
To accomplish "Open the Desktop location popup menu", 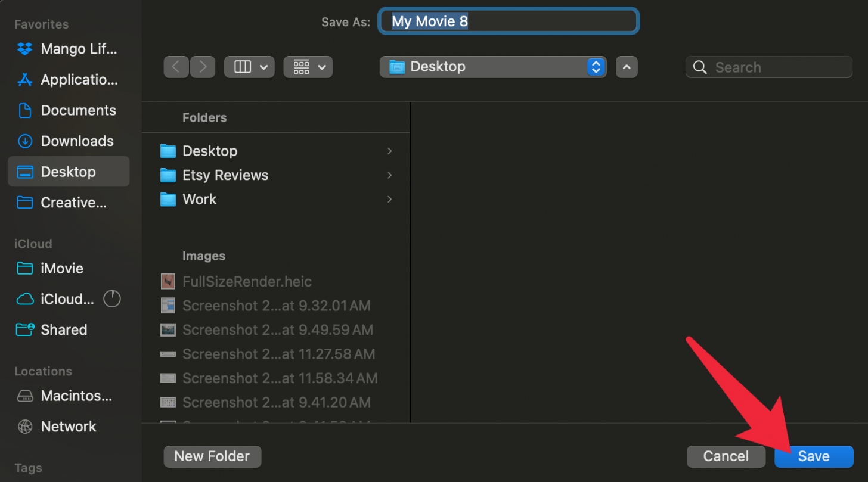I will click(492, 67).
